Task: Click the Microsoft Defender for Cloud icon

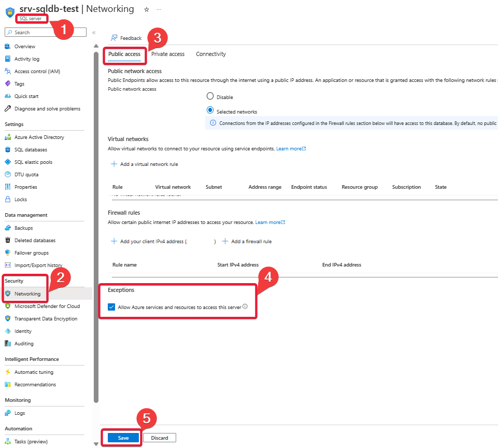Action: [x=8, y=306]
